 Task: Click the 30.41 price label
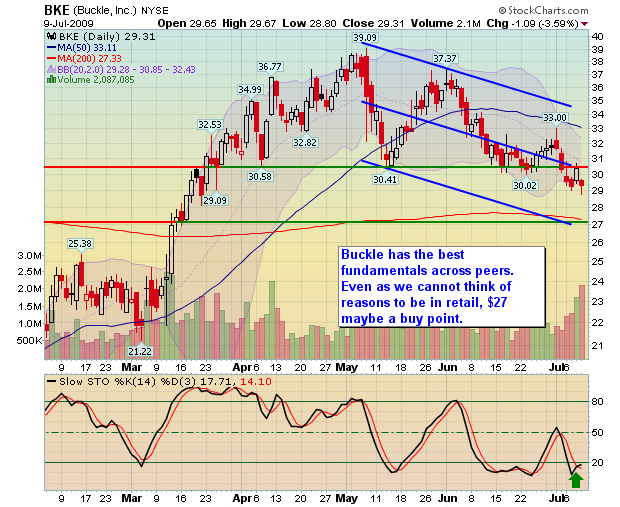[385, 180]
